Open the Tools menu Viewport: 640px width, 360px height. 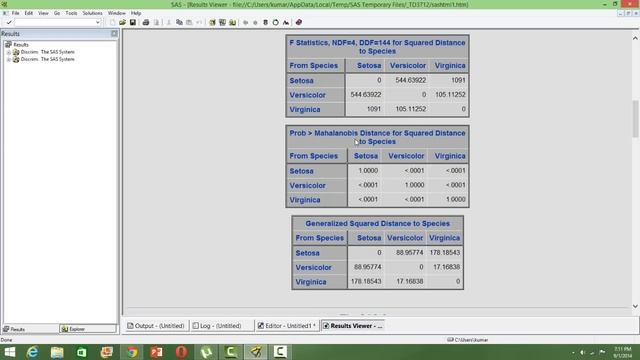pos(71,13)
